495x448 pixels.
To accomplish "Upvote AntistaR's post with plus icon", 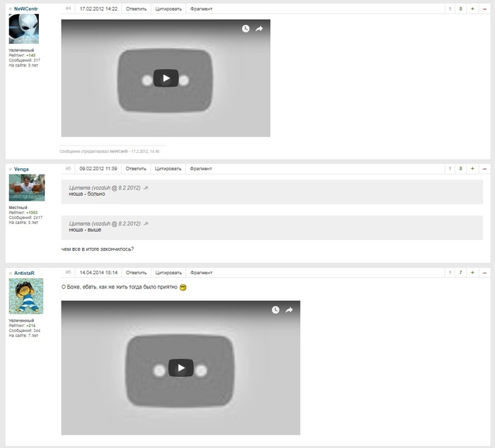I will tap(472, 273).
